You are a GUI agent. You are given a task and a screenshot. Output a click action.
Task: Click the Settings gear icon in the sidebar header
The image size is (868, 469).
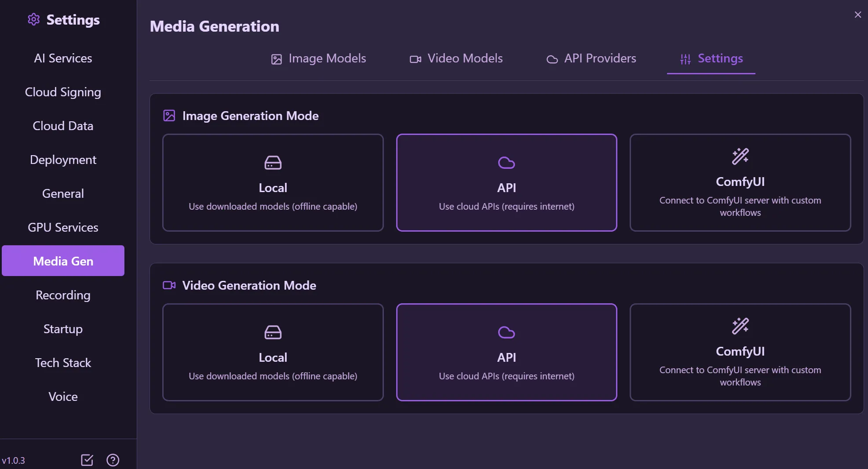tap(33, 19)
